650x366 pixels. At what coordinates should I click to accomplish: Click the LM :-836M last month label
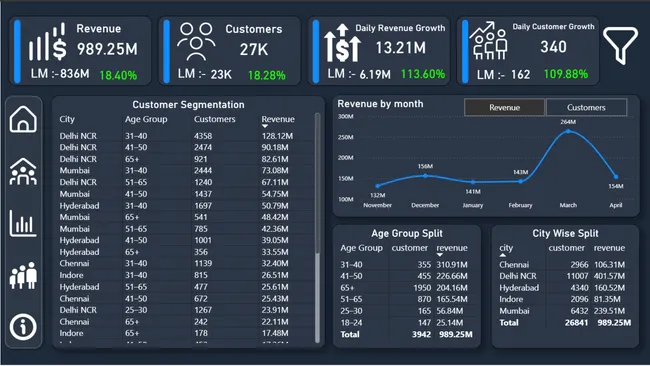60,74
